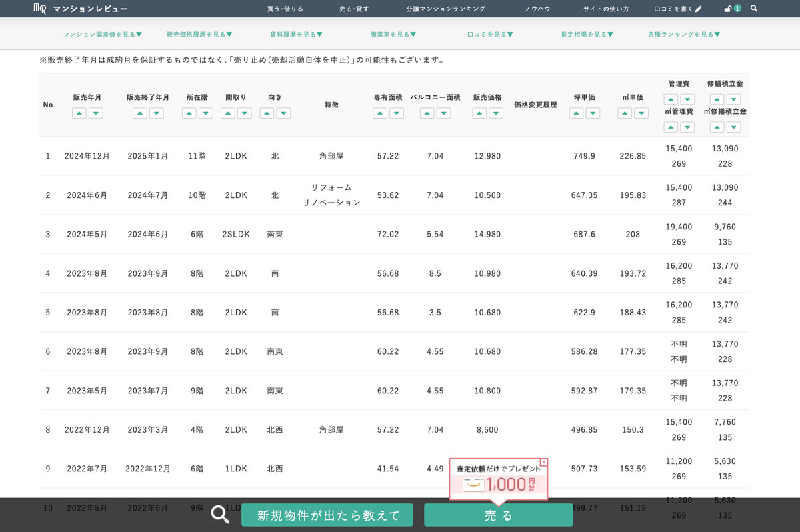Sort 専有面積 descending with down arrow
Image resolution: width=800 pixels, height=532 pixels.
(x=397, y=113)
